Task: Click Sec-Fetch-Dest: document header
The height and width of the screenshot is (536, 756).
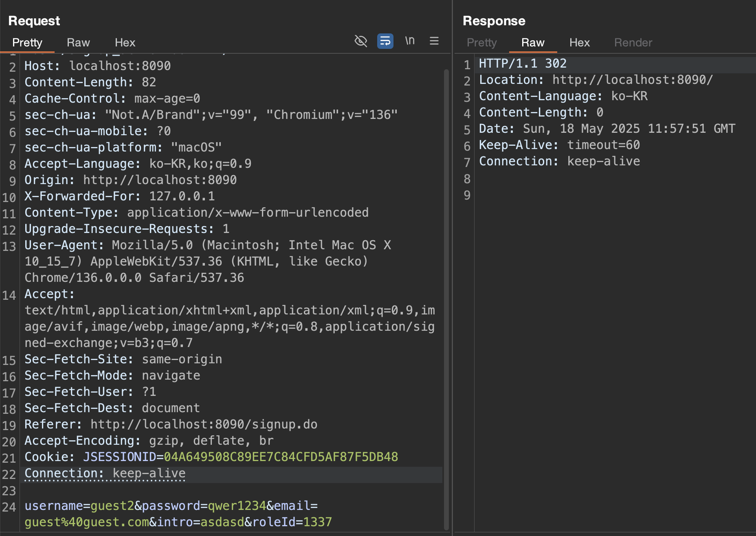Action: (x=112, y=408)
